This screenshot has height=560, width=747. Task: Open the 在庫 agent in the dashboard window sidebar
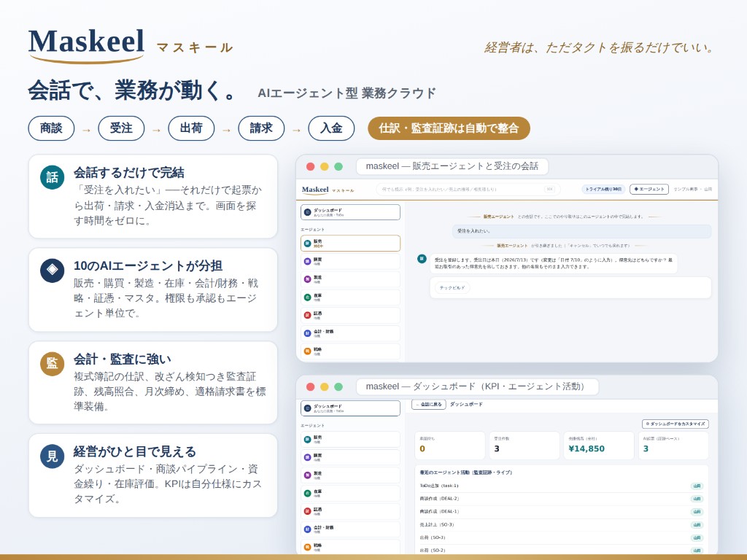(x=350, y=494)
